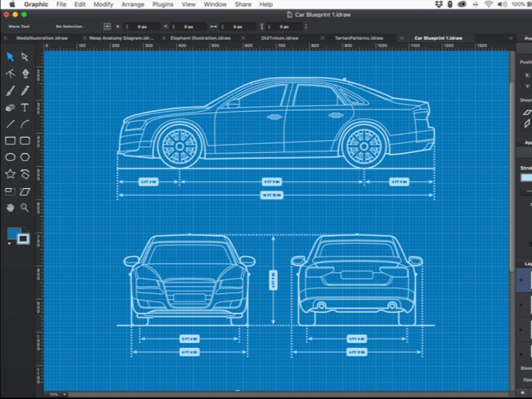Click the Y position stepper arrows
Viewport: 532px width, 399px height.
point(174,27)
